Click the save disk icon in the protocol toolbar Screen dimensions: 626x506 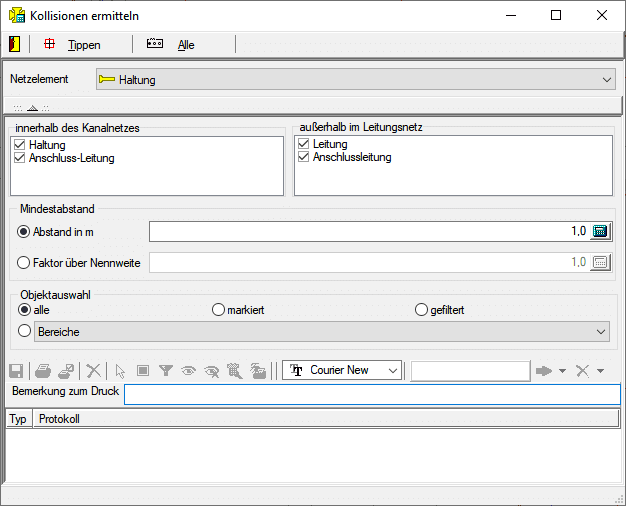tap(15, 370)
